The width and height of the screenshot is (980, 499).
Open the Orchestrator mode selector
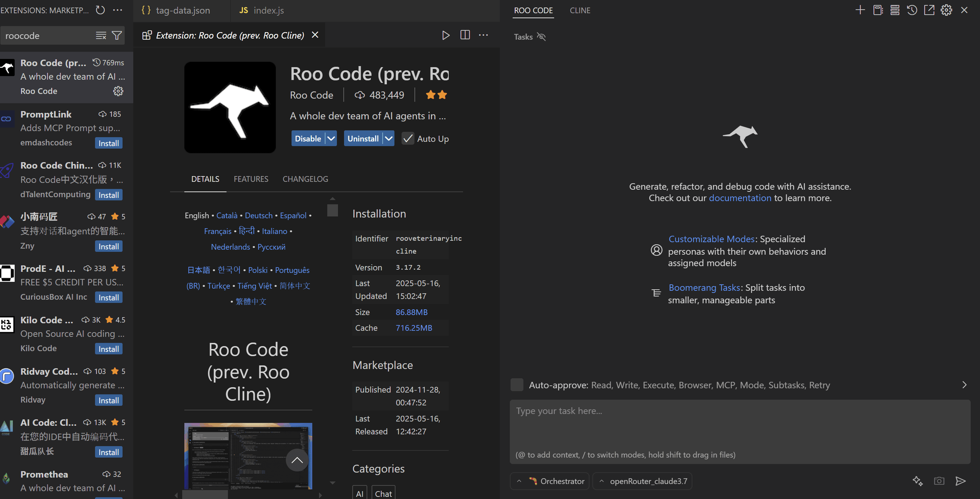pyautogui.click(x=550, y=481)
